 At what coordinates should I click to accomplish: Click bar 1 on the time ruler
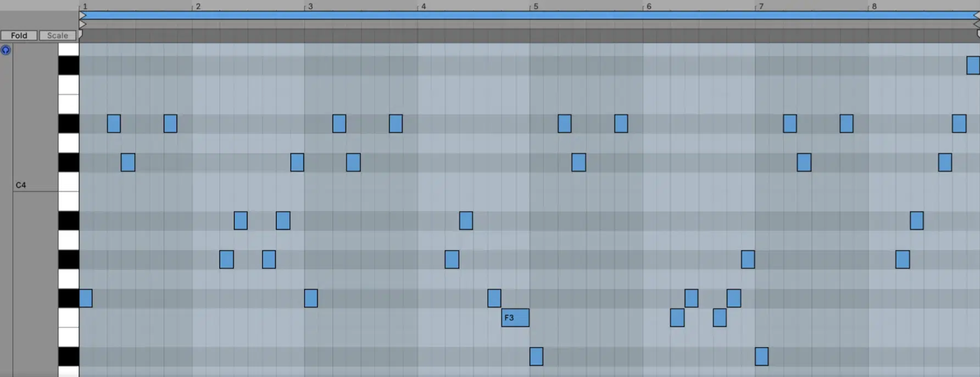[x=85, y=6]
